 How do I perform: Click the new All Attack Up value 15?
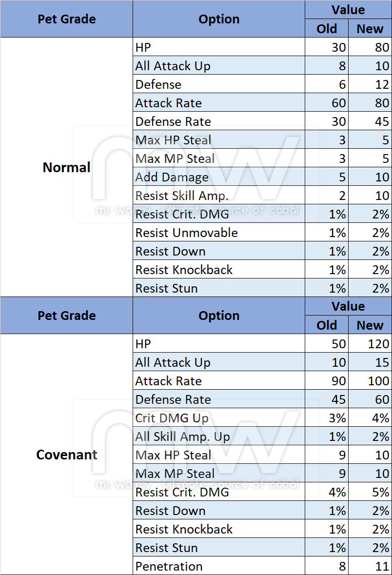click(370, 362)
